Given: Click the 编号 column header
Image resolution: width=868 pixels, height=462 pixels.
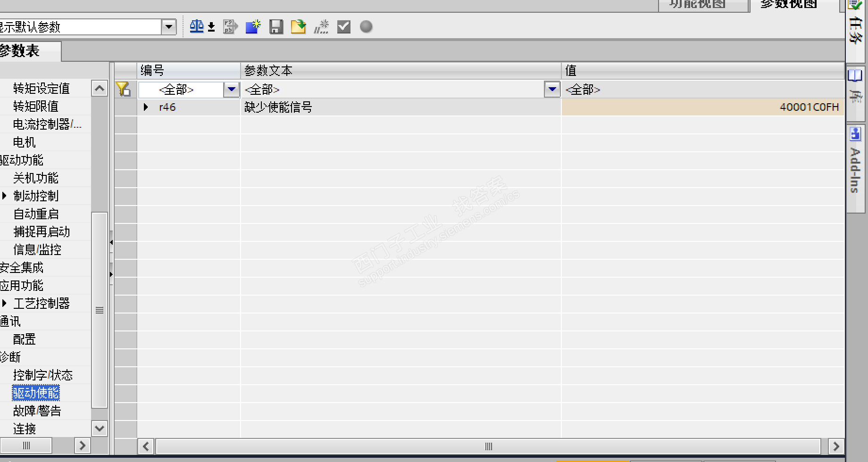Looking at the screenshot, I should pos(189,71).
